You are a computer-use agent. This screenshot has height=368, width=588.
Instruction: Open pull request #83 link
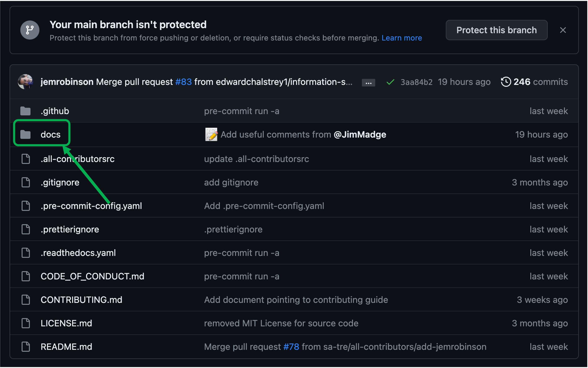click(x=184, y=82)
